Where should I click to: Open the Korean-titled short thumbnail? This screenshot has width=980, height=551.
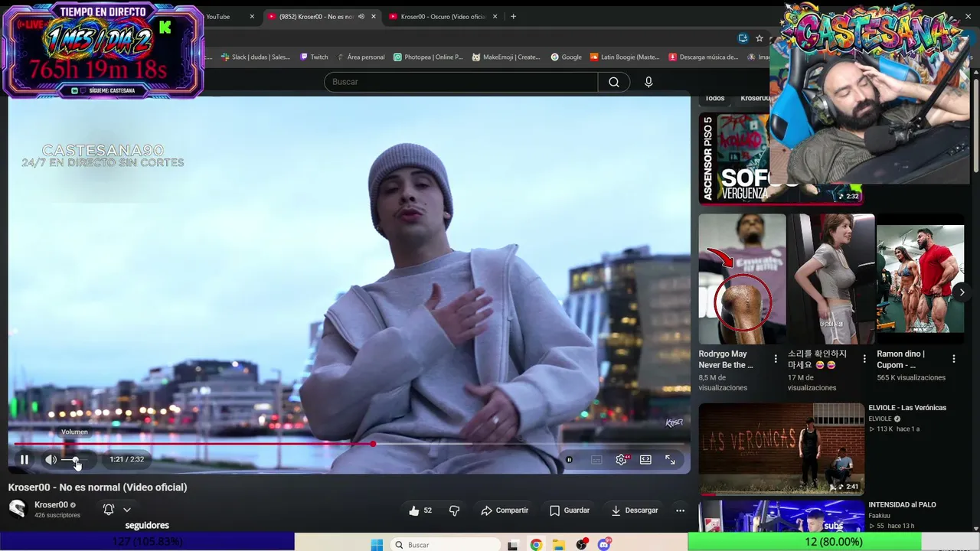point(831,279)
